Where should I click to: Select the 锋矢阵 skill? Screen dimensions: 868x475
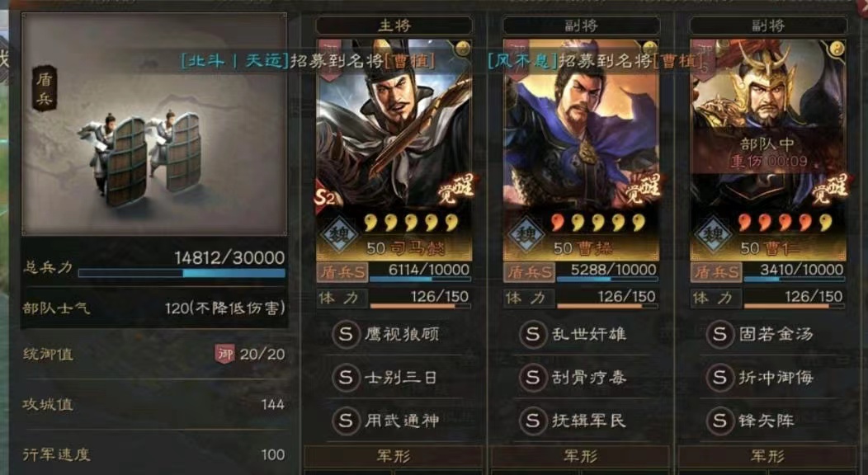[x=751, y=421]
